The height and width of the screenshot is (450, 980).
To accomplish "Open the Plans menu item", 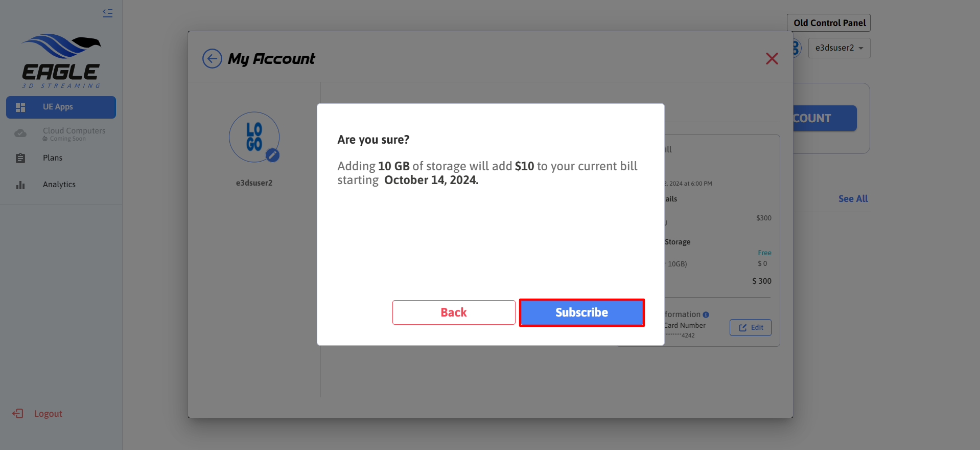I will [x=53, y=158].
